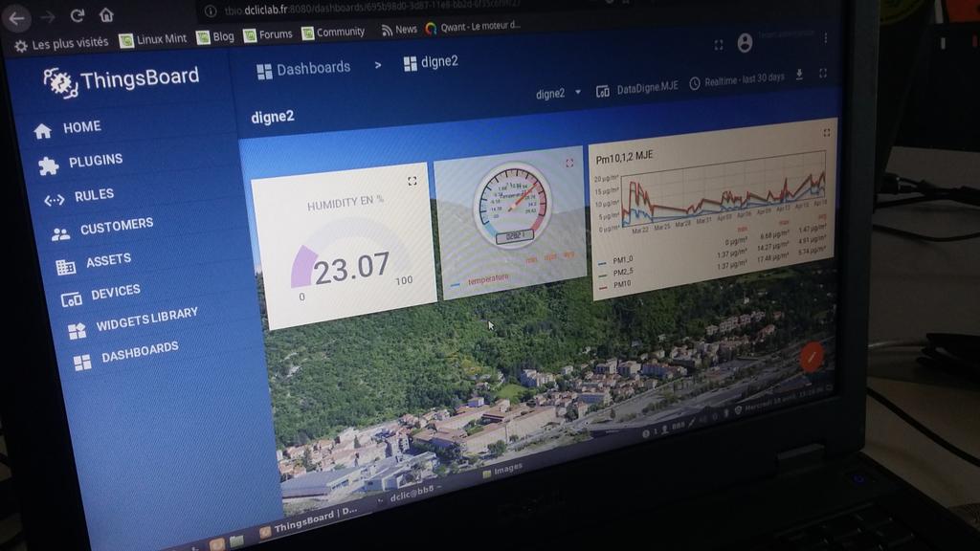Open the user account avatar menu
980x551 pixels.
coord(745,43)
